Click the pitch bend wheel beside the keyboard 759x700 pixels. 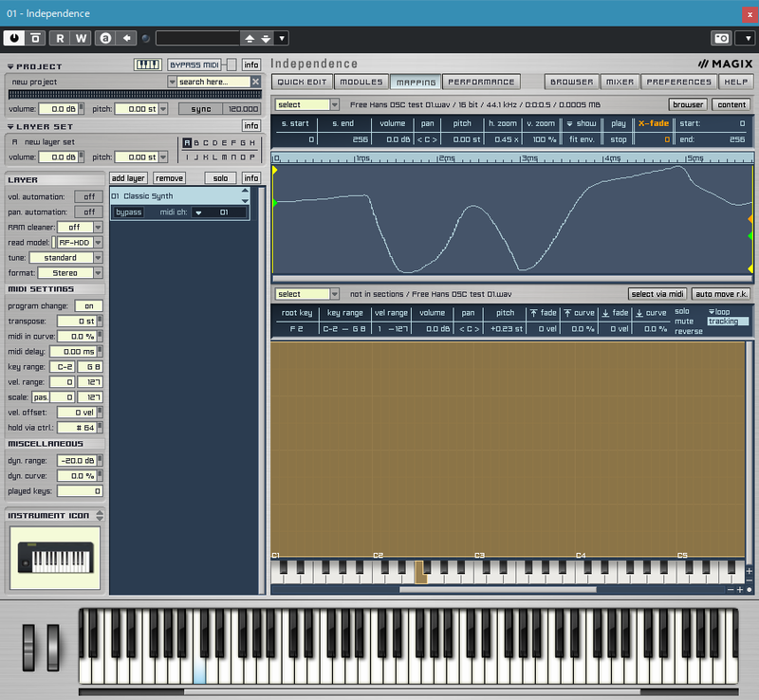(x=29, y=645)
